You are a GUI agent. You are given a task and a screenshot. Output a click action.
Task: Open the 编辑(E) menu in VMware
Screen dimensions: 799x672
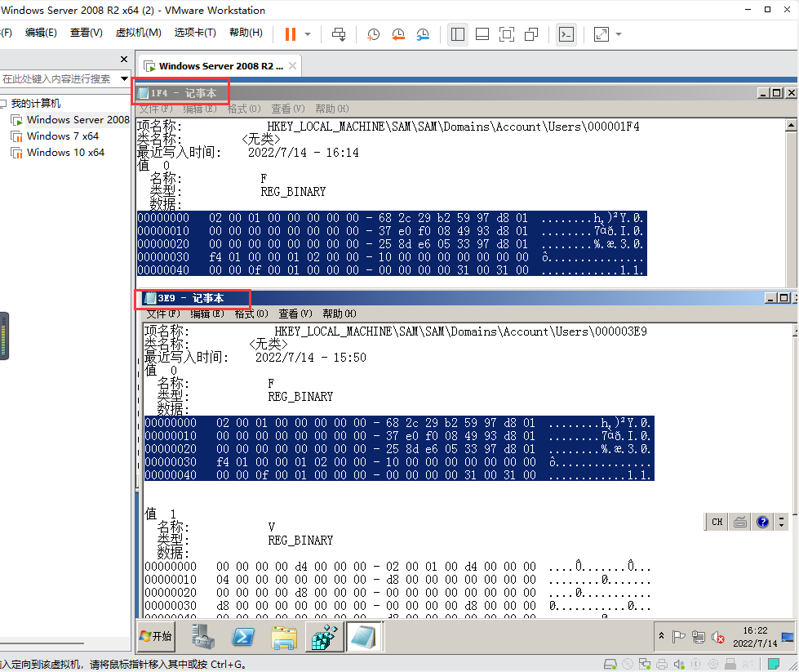click(41, 33)
